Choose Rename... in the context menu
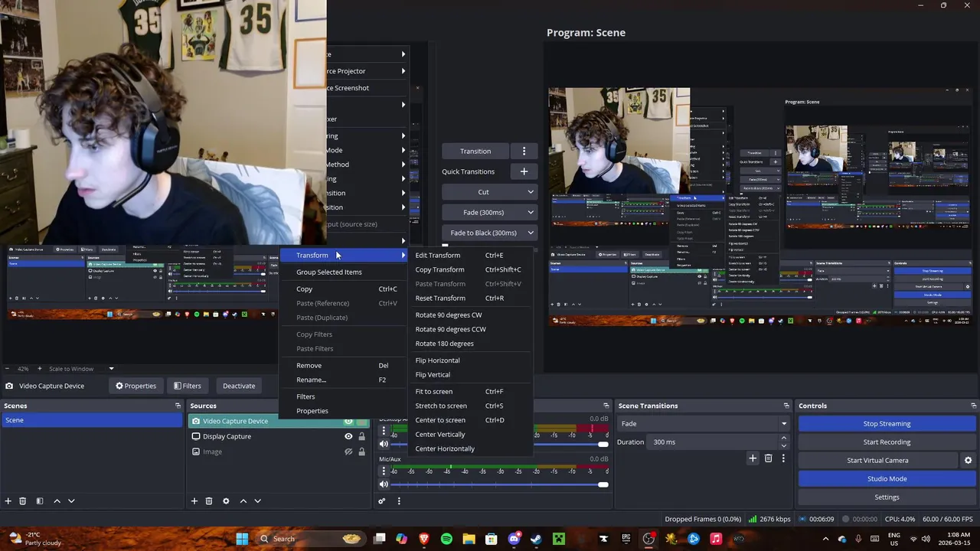This screenshot has height=551, width=980. click(311, 380)
